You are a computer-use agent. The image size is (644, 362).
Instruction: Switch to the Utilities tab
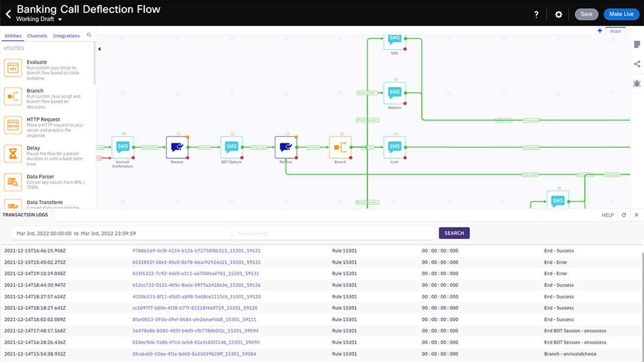(x=13, y=36)
